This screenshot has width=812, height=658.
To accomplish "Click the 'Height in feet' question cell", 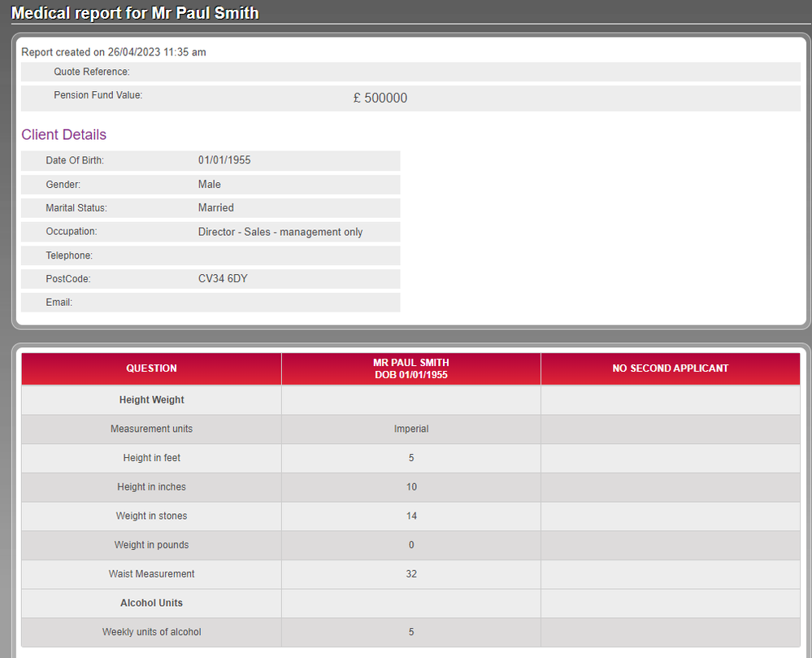I will tap(151, 458).
